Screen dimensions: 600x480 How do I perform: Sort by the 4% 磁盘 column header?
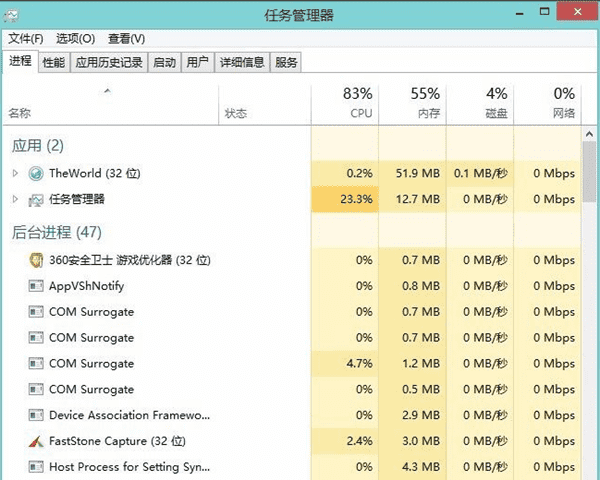click(480, 104)
